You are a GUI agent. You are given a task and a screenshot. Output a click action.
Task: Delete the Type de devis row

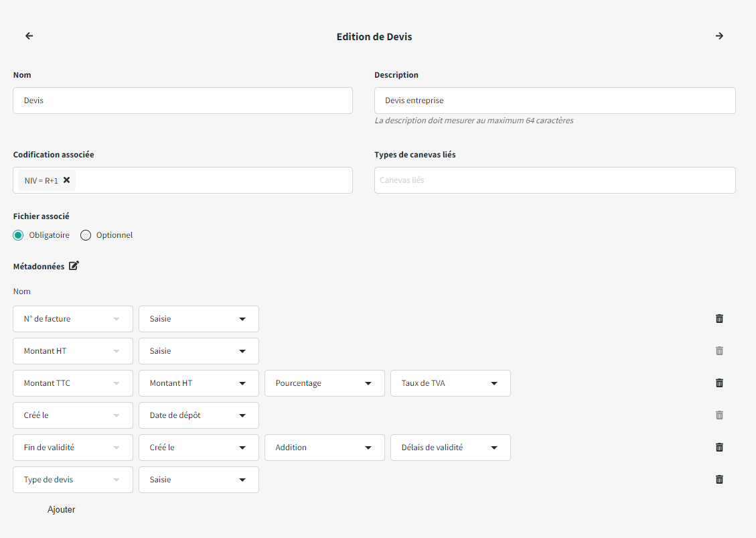[x=719, y=480]
